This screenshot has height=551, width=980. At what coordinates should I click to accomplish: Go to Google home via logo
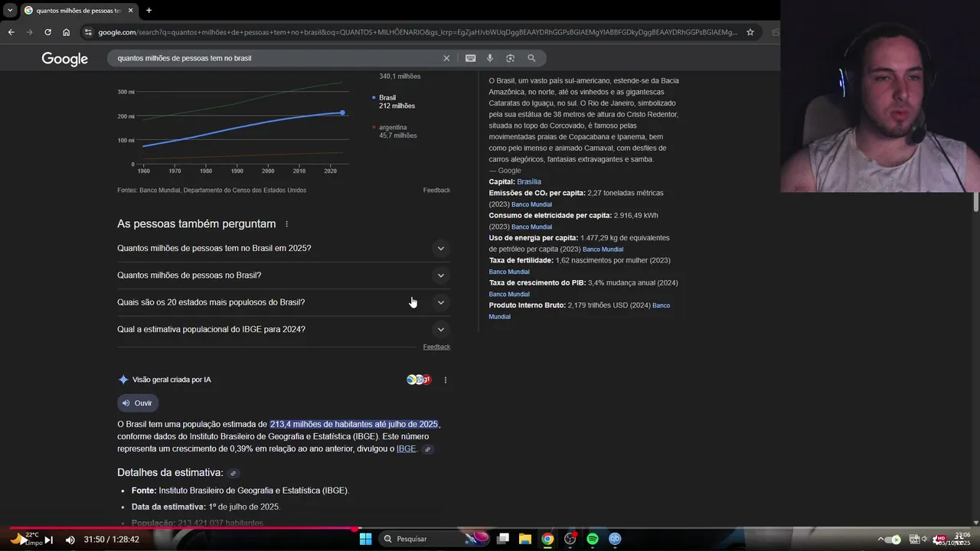(x=64, y=59)
